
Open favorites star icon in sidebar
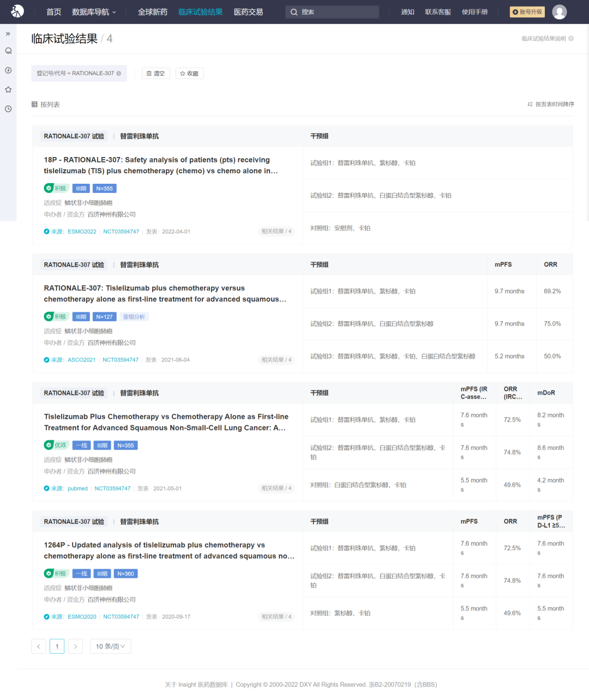8,89
